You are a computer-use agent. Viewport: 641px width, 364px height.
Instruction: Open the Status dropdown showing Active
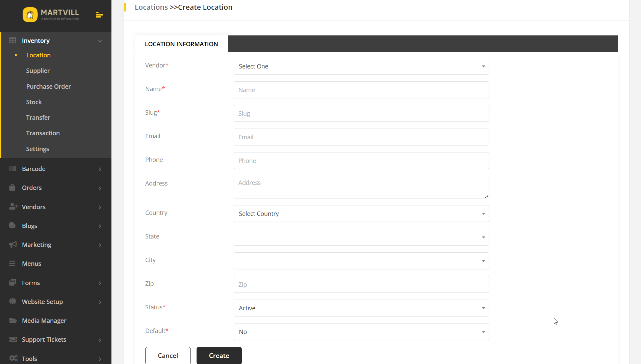[361, 308]
